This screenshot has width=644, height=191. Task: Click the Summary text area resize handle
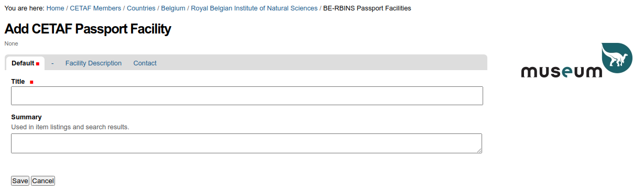click(479, 150)
